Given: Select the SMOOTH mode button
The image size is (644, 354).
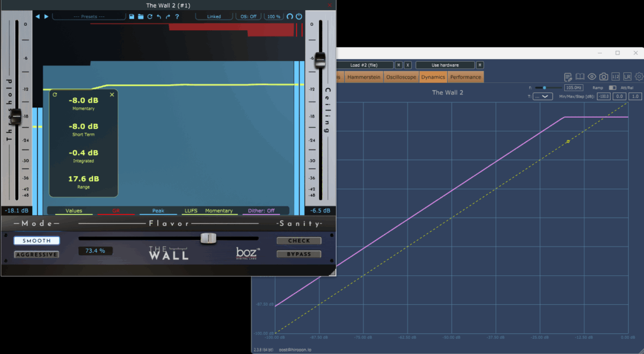Looking at the screenshot, I should point(36,241).
